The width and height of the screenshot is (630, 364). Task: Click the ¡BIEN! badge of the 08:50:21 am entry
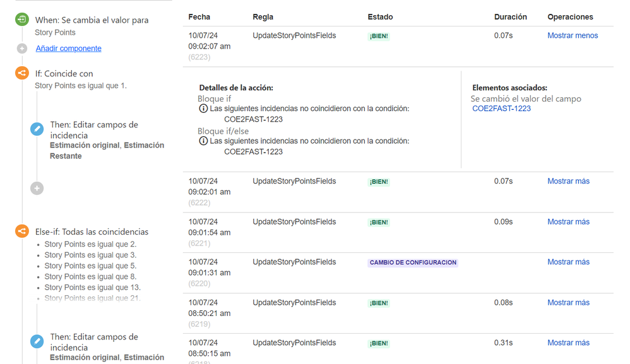pyautogui.click(x=379, y=303)
